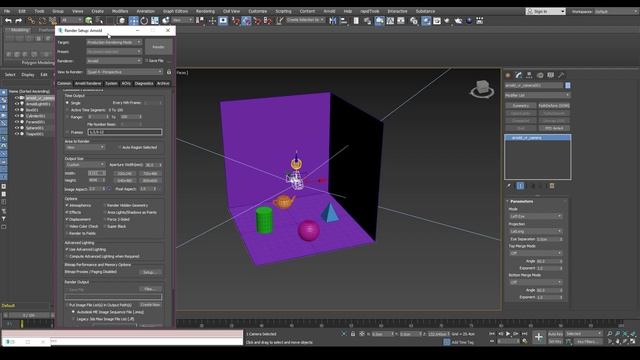Switch to the Arnold Renderer tab

click(x=88, y=83)
